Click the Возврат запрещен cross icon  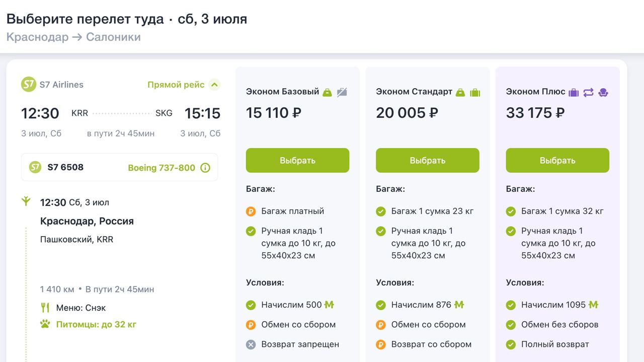coord(251,344)
